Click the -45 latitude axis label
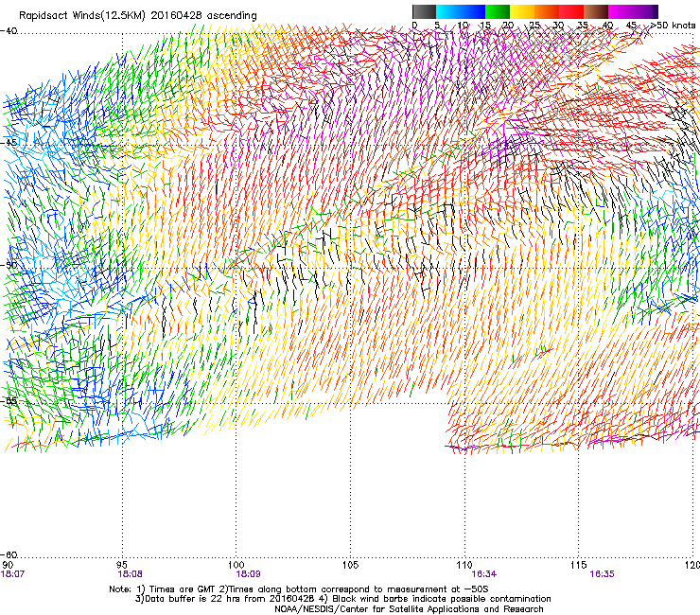The height and width of the screenshot is (615, 700). 9,143
